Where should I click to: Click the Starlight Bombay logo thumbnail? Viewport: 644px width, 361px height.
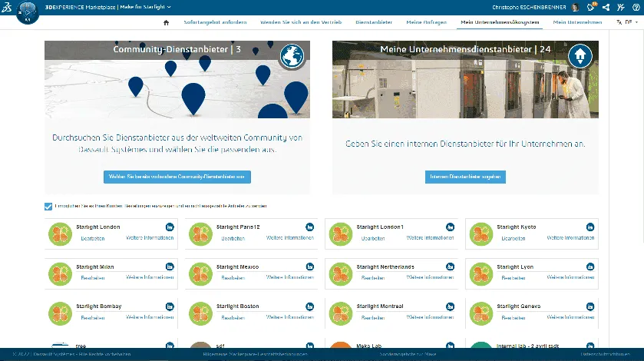61,313
